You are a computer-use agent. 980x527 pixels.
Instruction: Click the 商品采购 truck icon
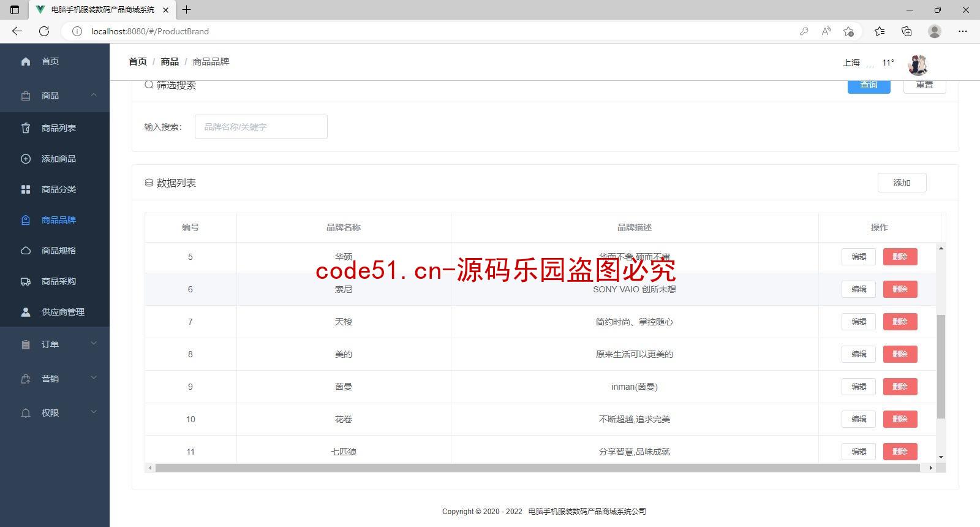click(x=26, y=281)
